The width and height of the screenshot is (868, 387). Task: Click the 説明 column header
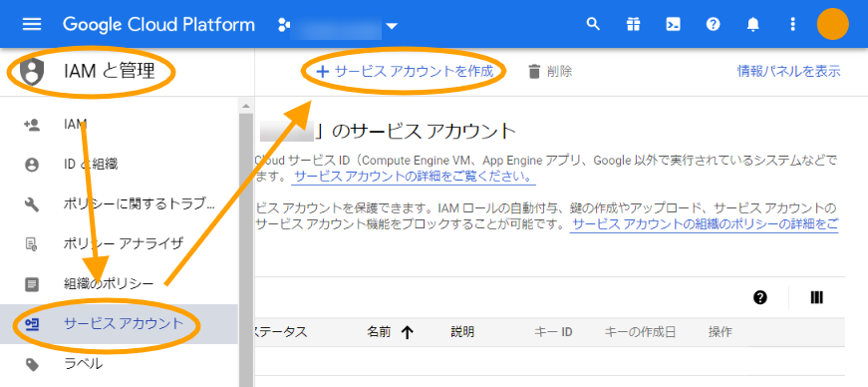point(462,332)
